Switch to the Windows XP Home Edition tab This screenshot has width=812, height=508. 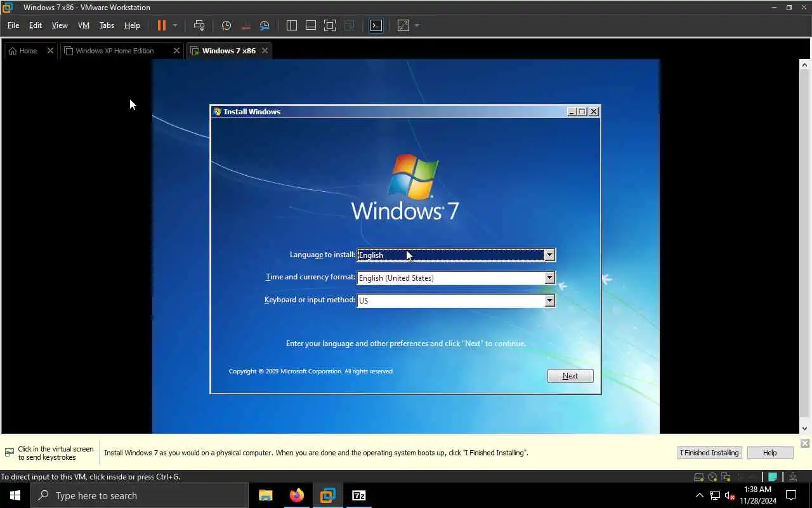coord(114,51)
